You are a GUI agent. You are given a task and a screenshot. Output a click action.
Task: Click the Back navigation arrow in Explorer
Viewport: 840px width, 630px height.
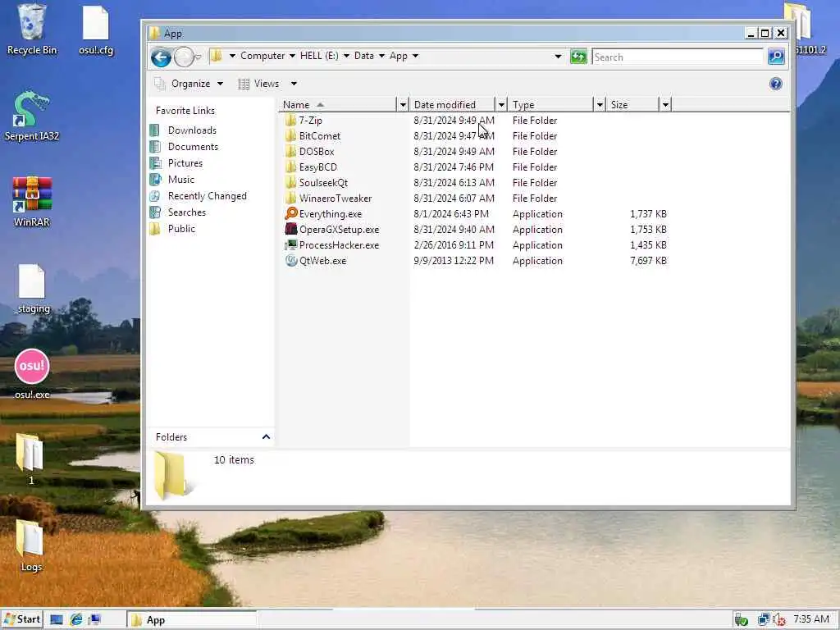[161, 57]
